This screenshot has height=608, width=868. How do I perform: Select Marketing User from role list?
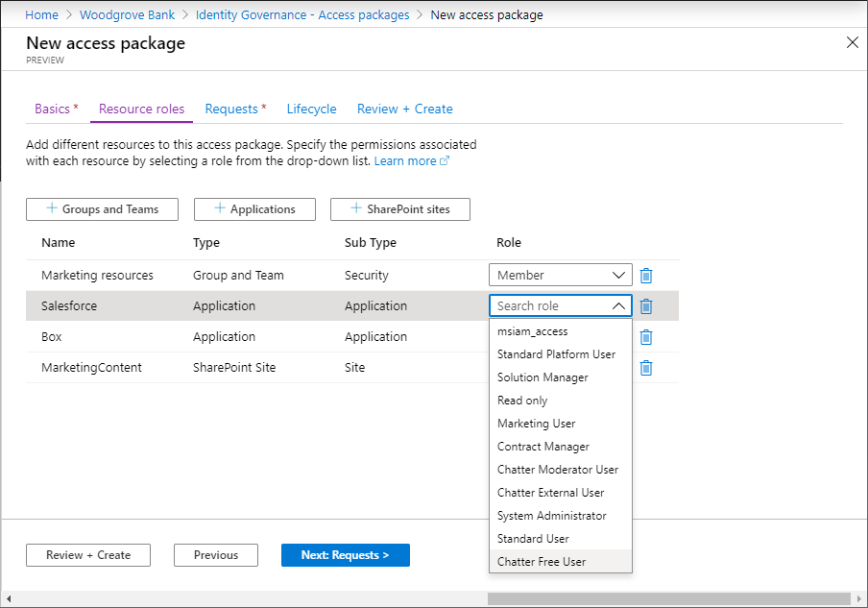pyautogui.click(x=536, y=424)
